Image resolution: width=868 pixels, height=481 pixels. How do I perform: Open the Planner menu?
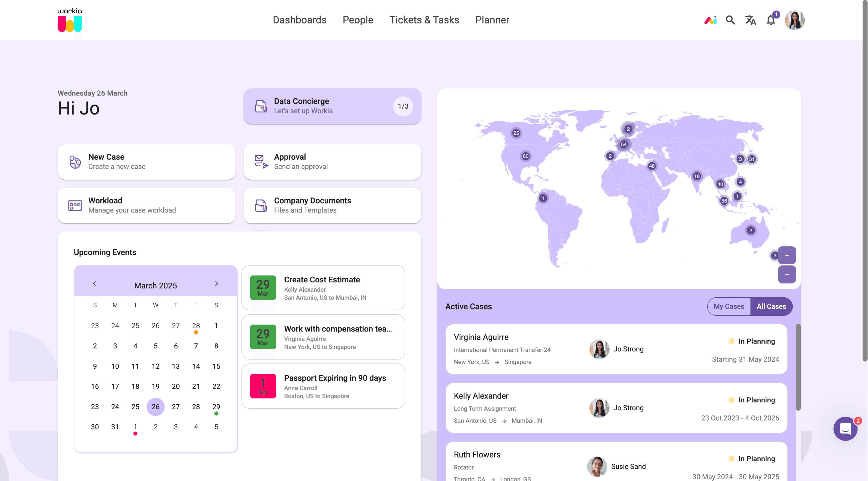[x=492, y=20]
